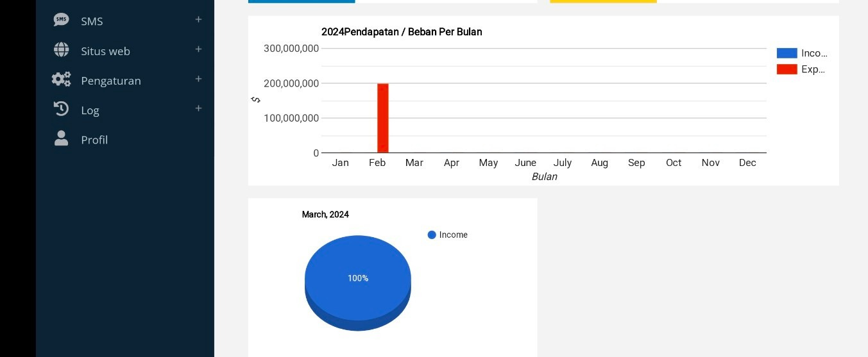Click the blue Income legend swatch in bar chart
This screenshot has height=357, width=868.
pos(787,53)
